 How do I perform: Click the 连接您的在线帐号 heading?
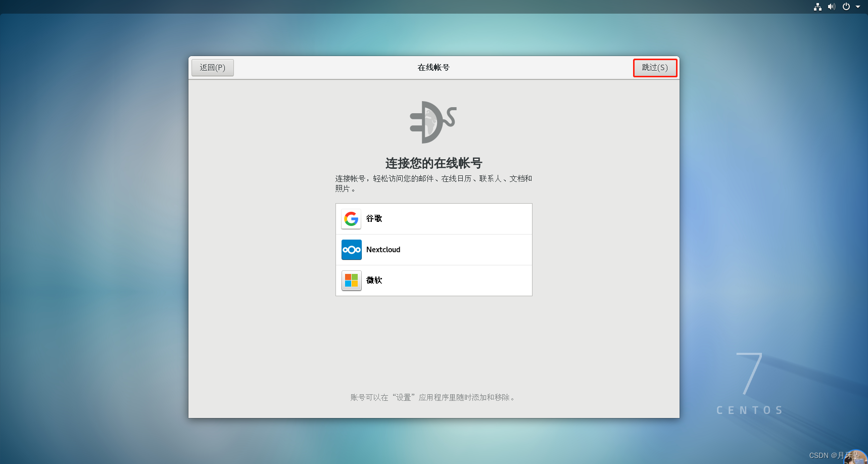pyautogui.click(x=433, y=163)
